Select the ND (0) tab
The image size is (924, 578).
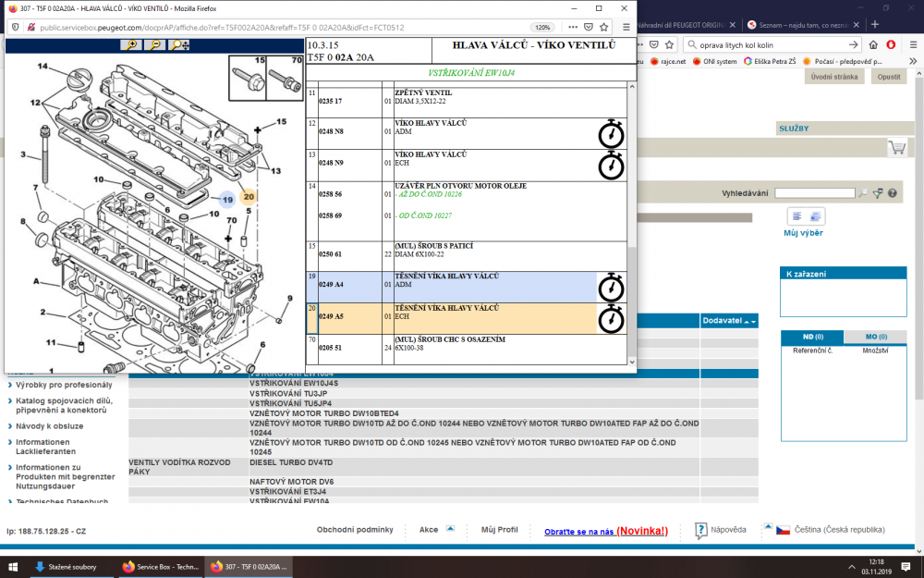[x=812, y=337]
